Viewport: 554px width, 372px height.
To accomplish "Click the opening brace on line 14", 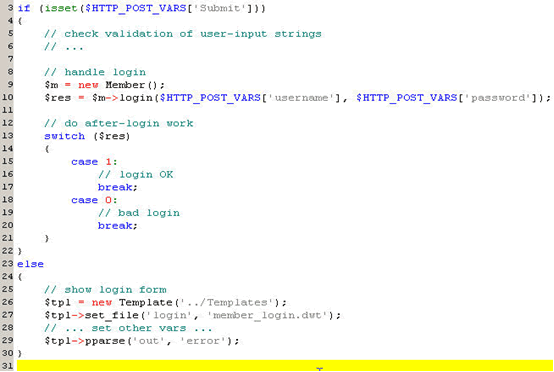I will [47, 149].
